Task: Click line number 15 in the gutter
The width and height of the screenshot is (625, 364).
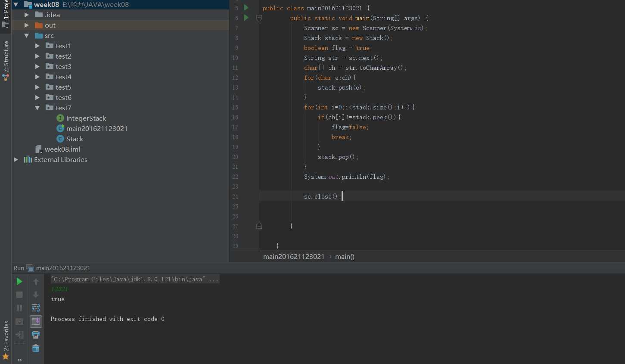Action: 235,107
